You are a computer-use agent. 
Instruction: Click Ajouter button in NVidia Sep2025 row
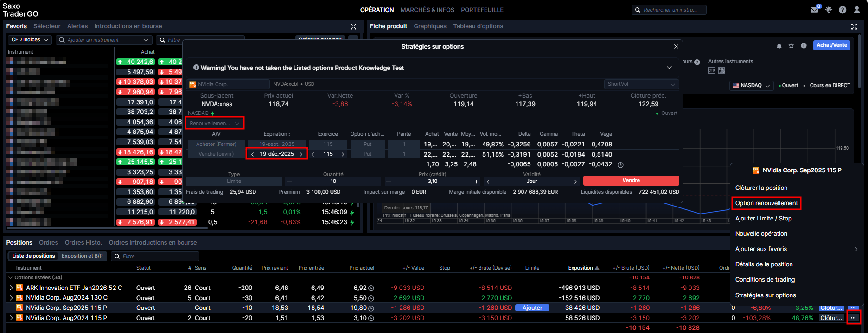tap(532, 308)
